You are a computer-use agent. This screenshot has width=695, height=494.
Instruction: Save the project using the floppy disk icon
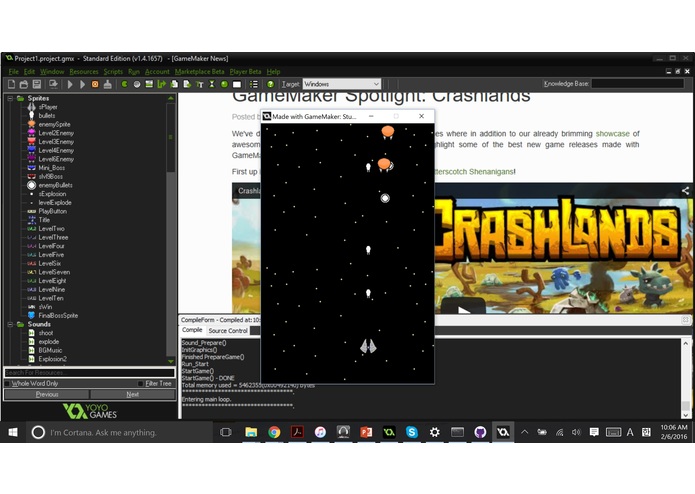pos(37,84)
